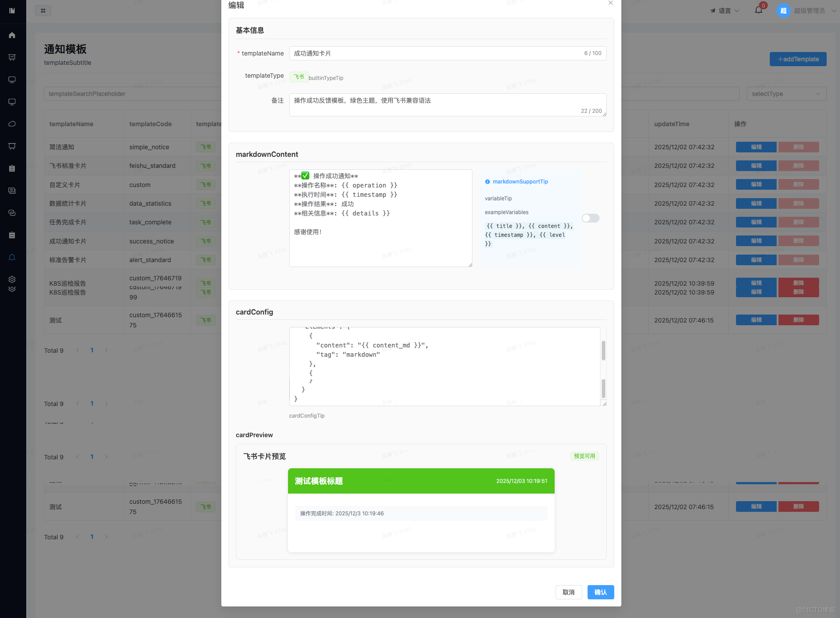This screenshot has height=618, width=840.
Task: Select the monitor icon directly above the cloud
Action: coord(12,102)
